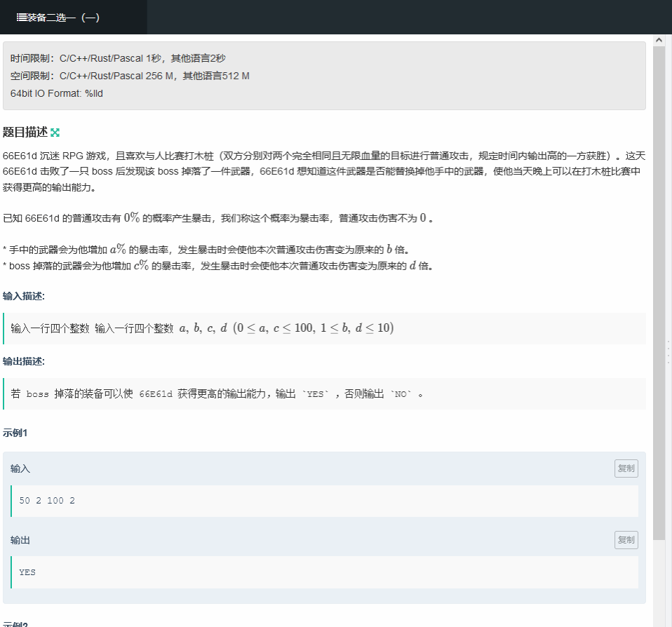
Task: Click the 示例1 heading
Action: pos(15,433)
